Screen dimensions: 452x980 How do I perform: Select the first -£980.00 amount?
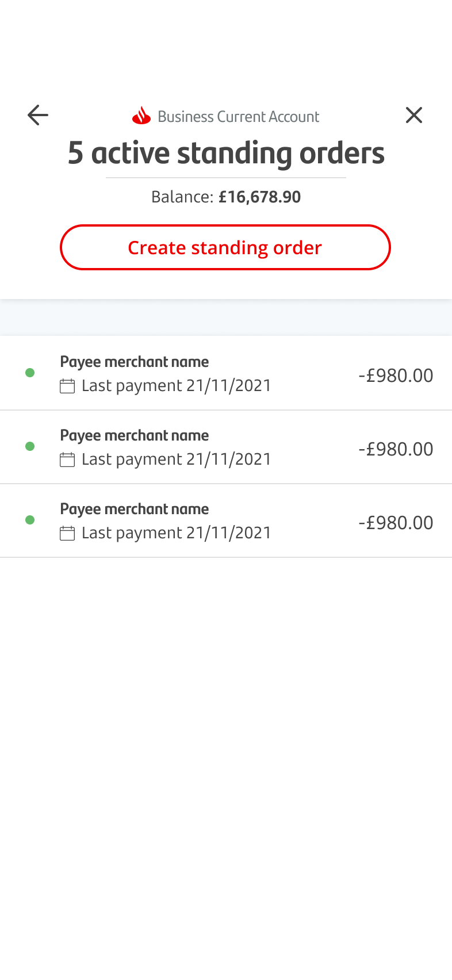click(396, 376)
